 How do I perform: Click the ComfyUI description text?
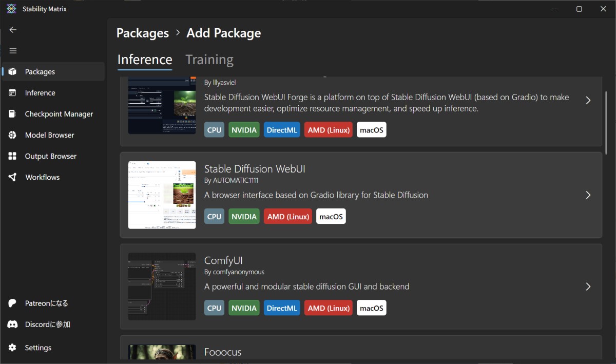tap(306, 286)
